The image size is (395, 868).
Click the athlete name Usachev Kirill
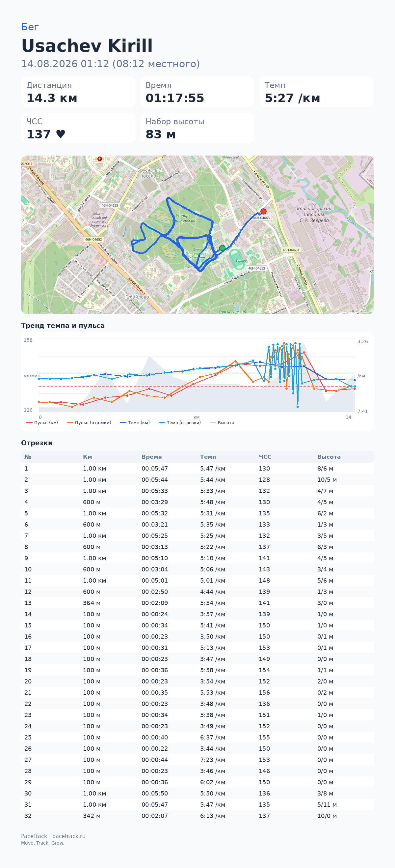[x=87, y=45]
